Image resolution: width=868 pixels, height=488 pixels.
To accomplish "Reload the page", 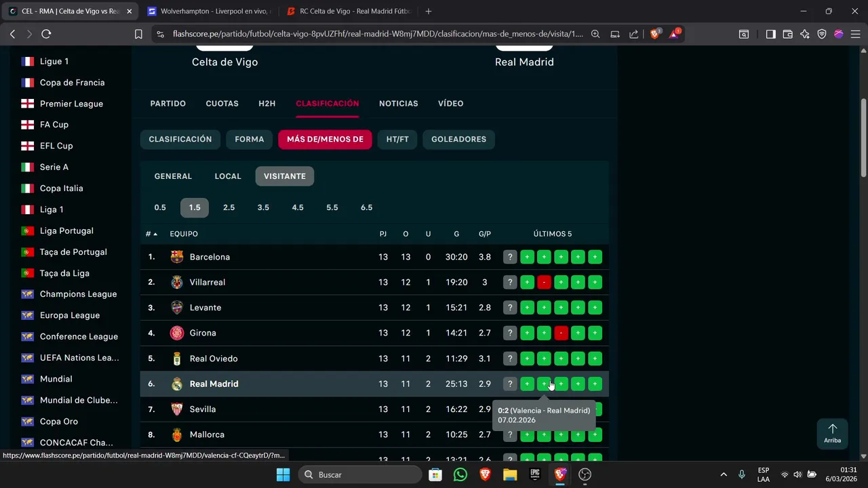I will pyautogui.click(x=46, y=34).
